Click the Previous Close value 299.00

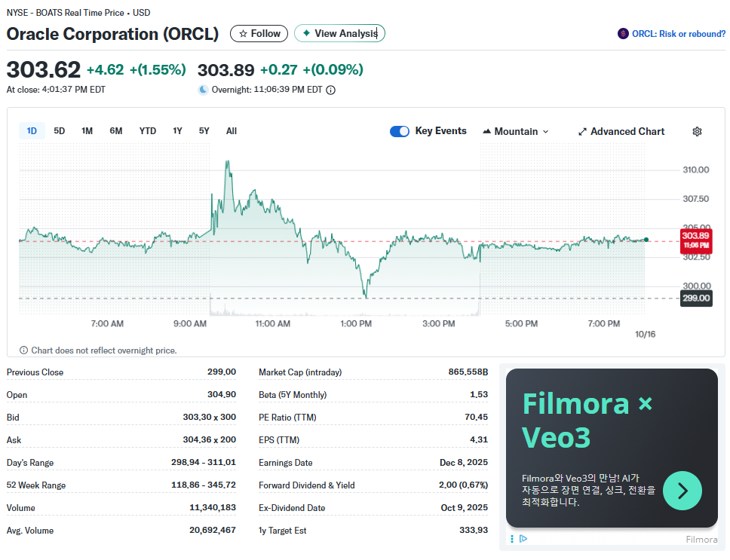tap(222, 372)
